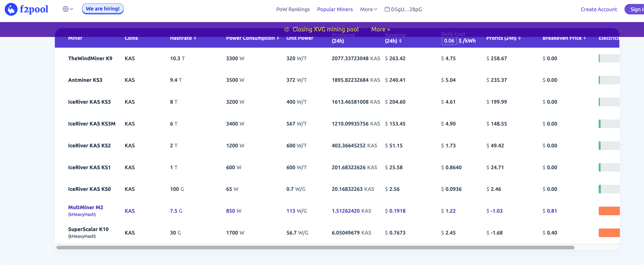Click the 567 W/T unit power value
644x265 pixels.
[296, 124]
